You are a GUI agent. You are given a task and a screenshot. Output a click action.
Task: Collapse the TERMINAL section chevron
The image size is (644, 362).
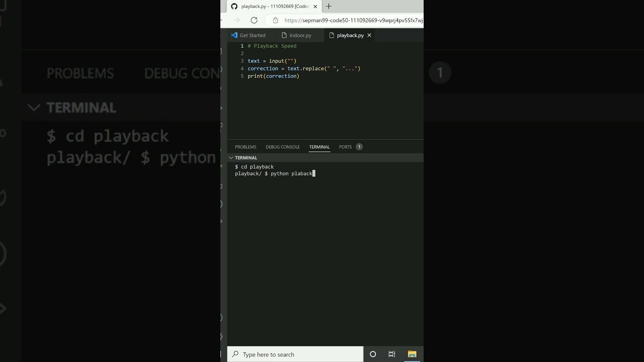(231, 158)
